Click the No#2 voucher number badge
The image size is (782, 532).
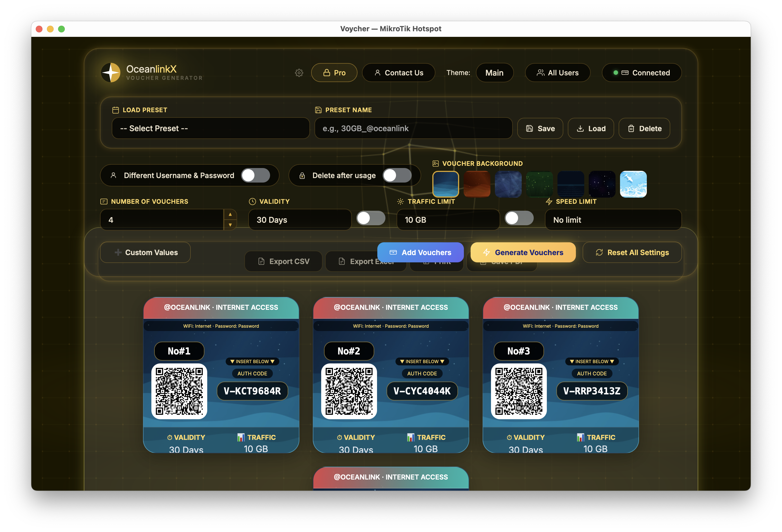pyautogui.click(x=349, y=351)
